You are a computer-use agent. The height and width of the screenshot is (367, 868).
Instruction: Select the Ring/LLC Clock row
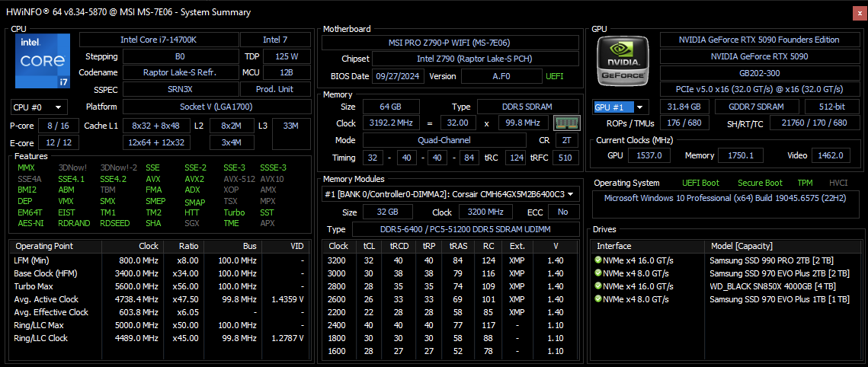pos(159,338)
